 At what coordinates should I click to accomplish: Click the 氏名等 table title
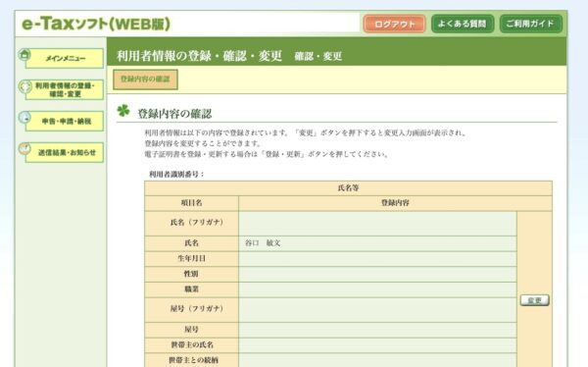[348, 188]
